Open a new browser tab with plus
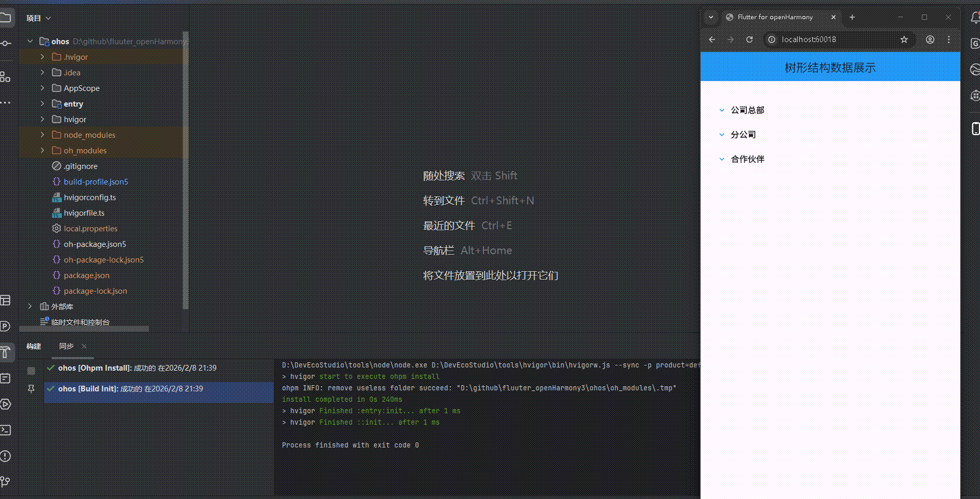 [x=852, y=17]
